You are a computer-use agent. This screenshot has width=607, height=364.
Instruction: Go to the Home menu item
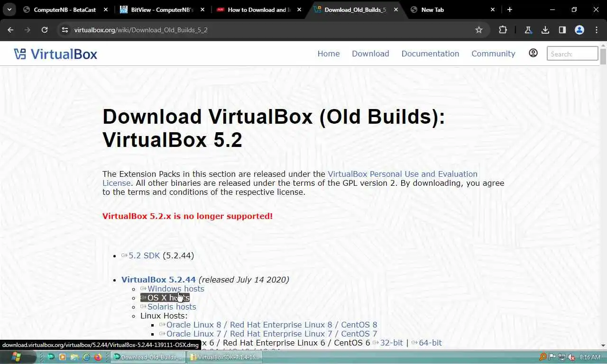click(329, 54)
